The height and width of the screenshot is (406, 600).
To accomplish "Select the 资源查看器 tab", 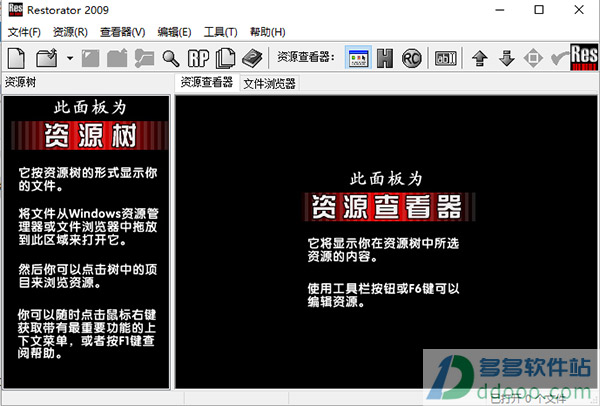I will [x=206, y=83].
